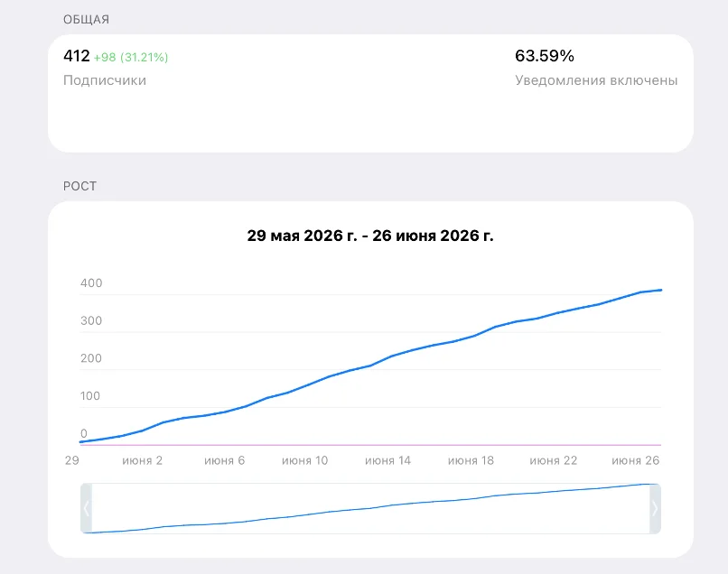Click the Подписчики label
Image resolution: width=728 pixels, height=574 pixels.
pyautogui.click(x=105, y=80)
